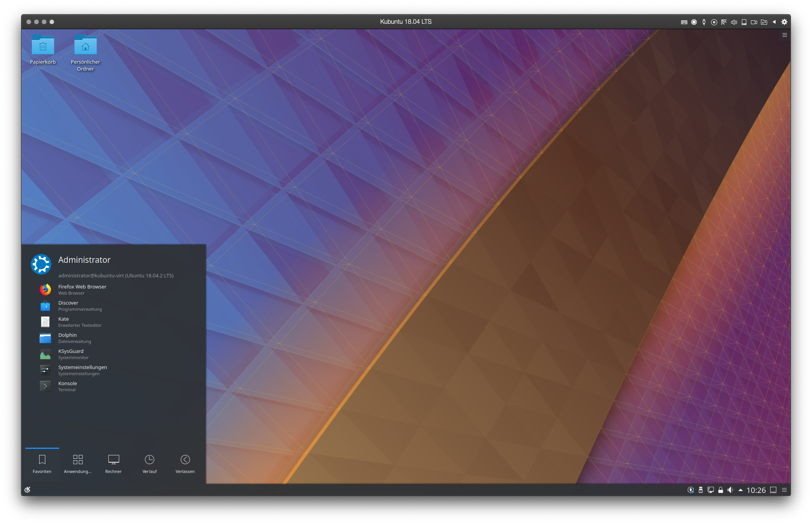Image resolution: width=812 pixels, height=524 pixels.
Task: Collapse the VM title bar icons arrow
Action: [774, 22]
